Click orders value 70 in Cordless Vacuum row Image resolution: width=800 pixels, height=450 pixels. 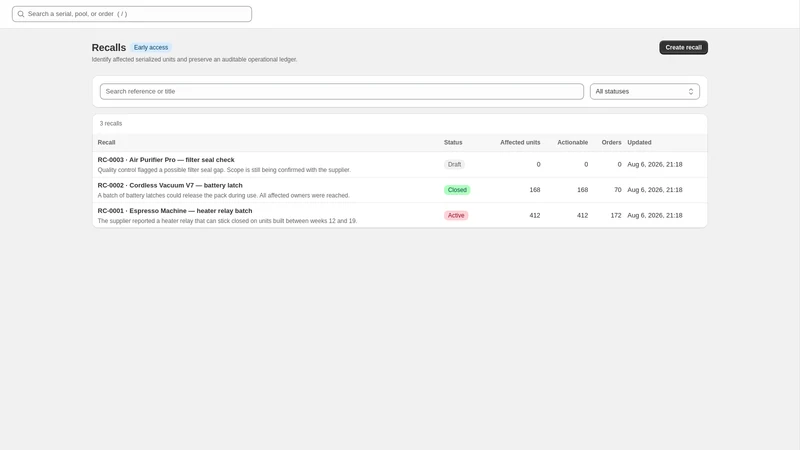(618, 190)
